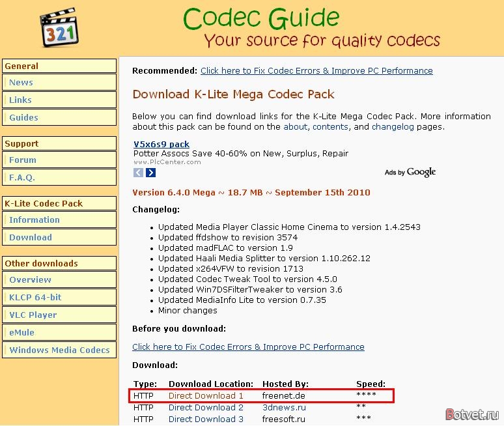Click Updated Haali Media Splitter entry
This screenshot has height=426, width=504.
pos(264,258)
